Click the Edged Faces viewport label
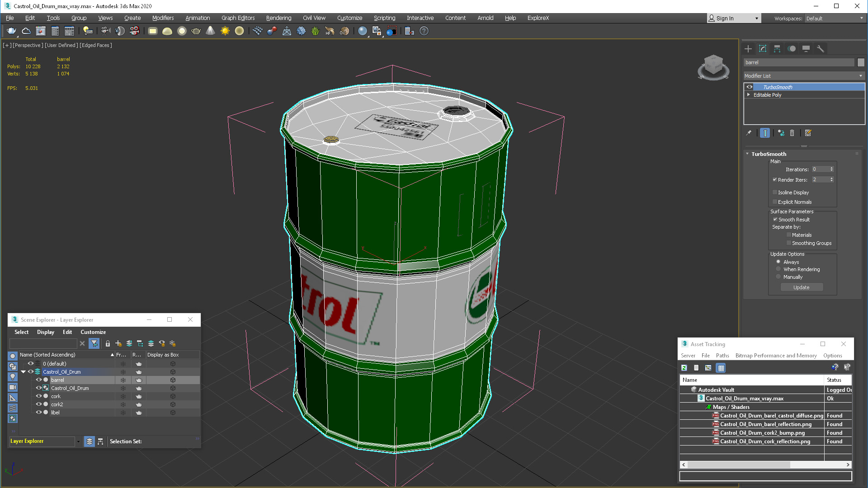Viewport: 868px width, 488px height. [96, 45]
